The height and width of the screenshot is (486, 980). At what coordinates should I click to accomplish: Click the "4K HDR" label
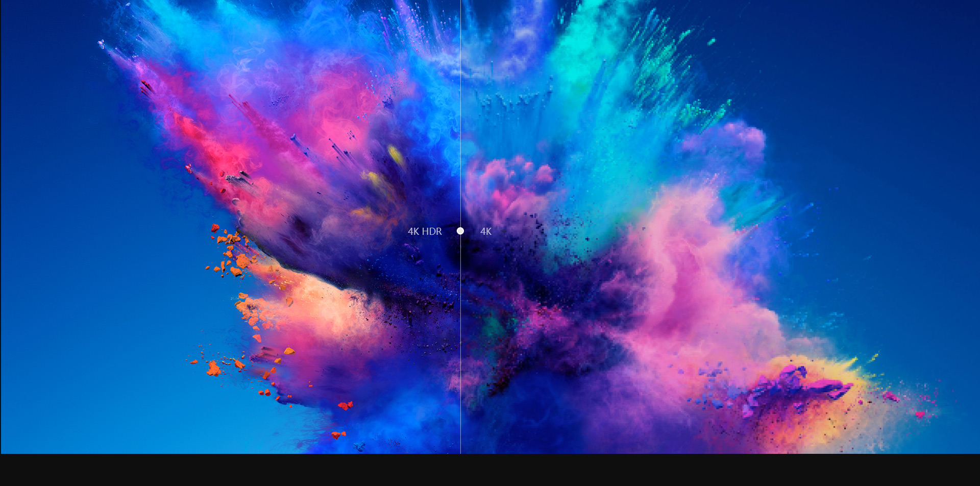click(425, 231)
